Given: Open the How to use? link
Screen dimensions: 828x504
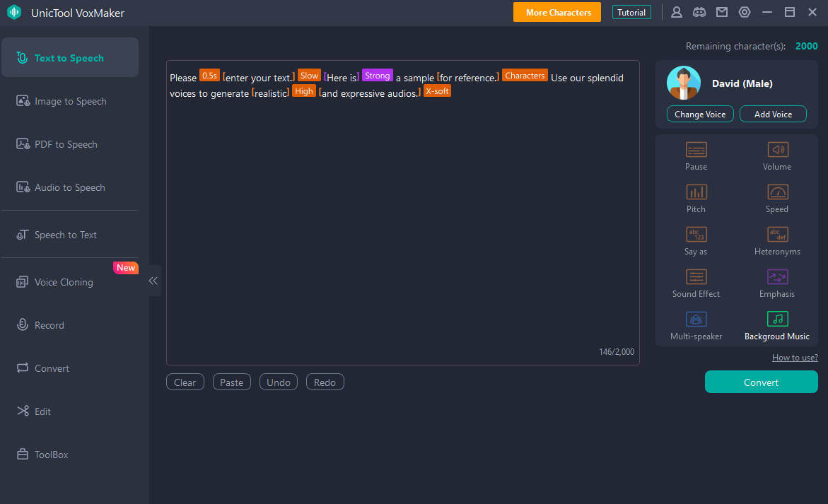Looking at the screenshot, I should tap(795, 358).
